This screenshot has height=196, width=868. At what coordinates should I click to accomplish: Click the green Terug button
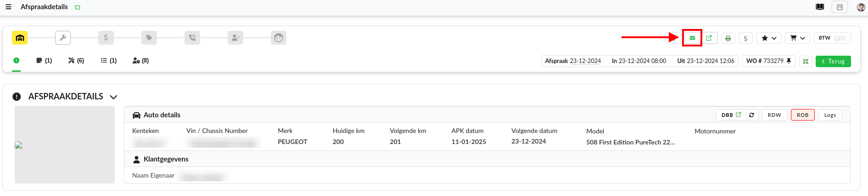pos(833,61)
